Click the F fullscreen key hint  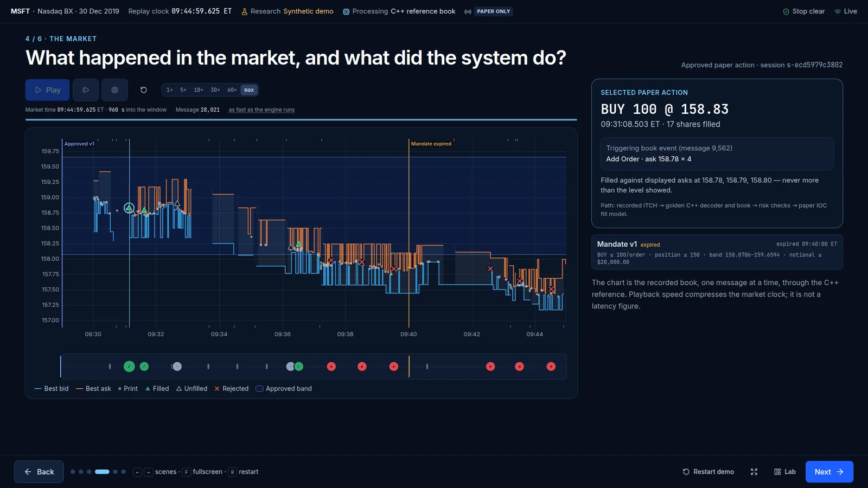[186, 472]
